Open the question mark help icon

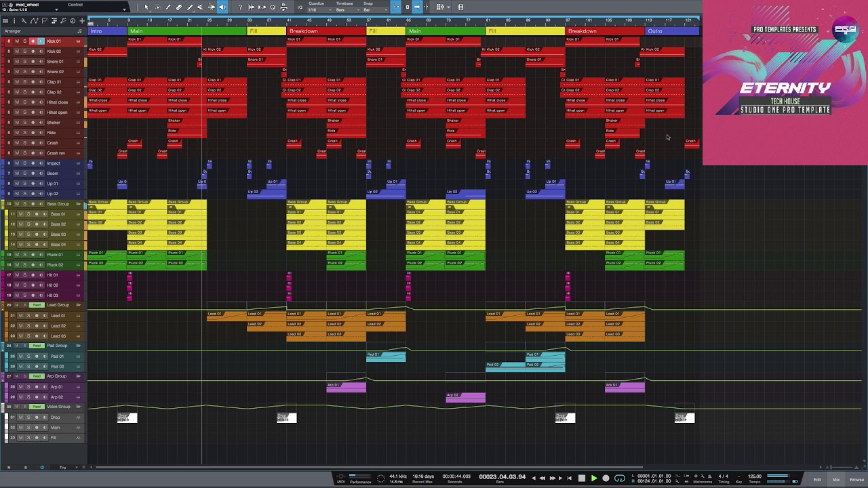click(240, 7)
